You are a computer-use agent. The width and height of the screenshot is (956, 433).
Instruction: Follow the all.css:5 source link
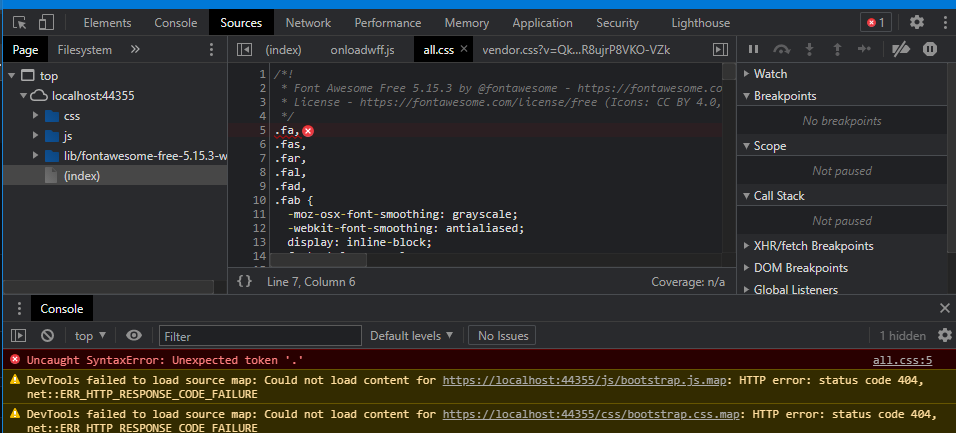(902, 360)
